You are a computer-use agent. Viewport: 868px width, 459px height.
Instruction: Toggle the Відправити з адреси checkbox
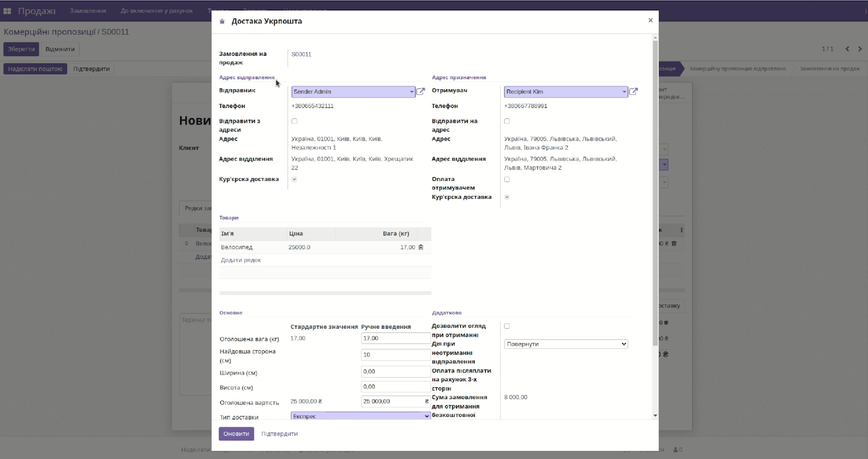(x=295, y=122)
